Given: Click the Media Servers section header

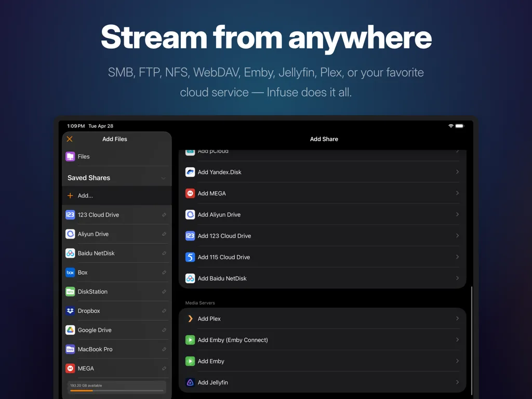Looking at the screenshot, I should 200,303.
